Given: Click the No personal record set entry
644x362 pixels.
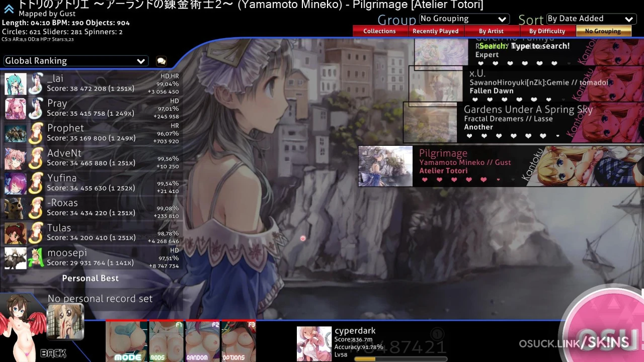Looking at the screenshot, I should pyautogui.click(x=100, y=299).
